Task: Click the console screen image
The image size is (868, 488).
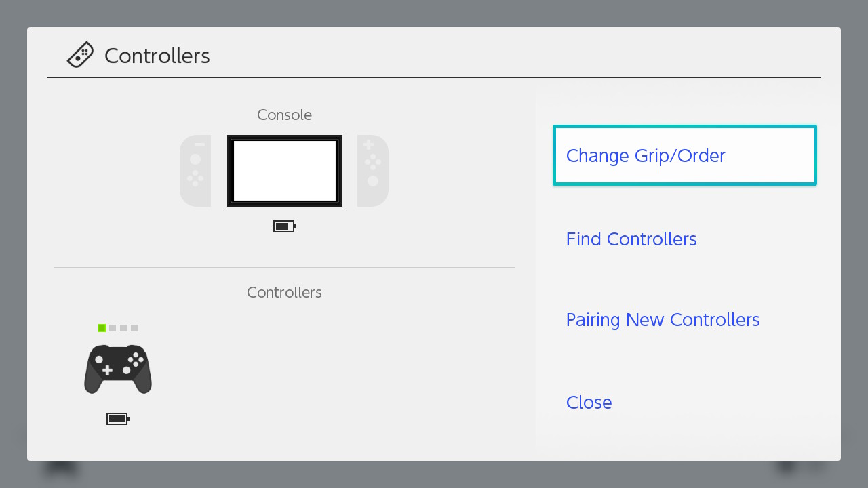Action: point(285,171)
